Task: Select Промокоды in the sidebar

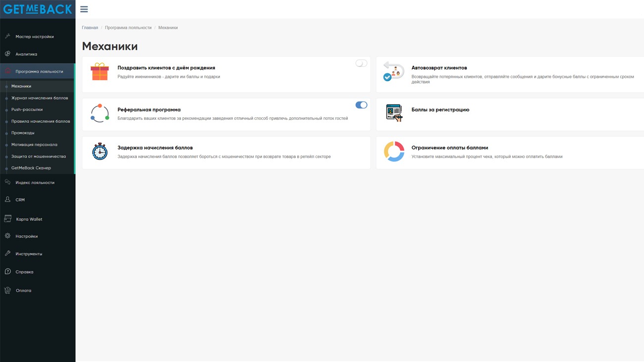Action: coord(23,133)
